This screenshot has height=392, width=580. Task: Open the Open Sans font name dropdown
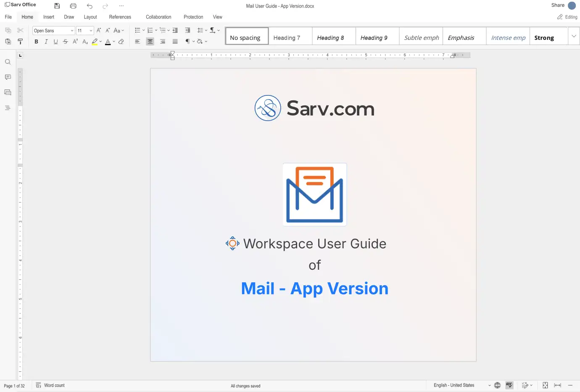point(72,30)
